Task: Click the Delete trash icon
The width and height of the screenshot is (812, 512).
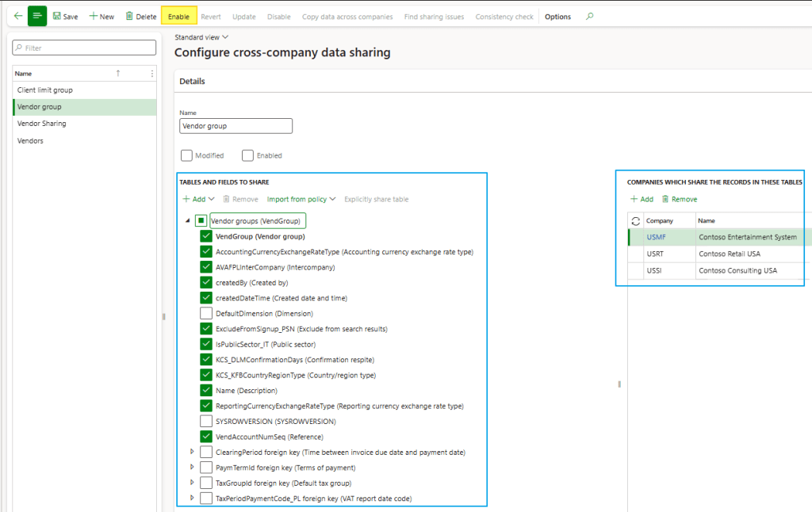Action: 129,17
